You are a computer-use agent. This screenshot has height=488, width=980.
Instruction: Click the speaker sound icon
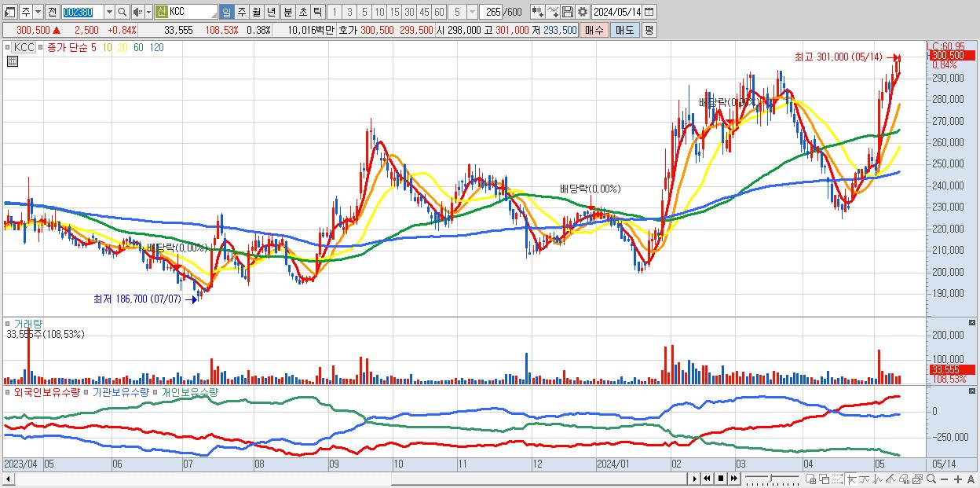pyautogui.click(x=137, y=12)
